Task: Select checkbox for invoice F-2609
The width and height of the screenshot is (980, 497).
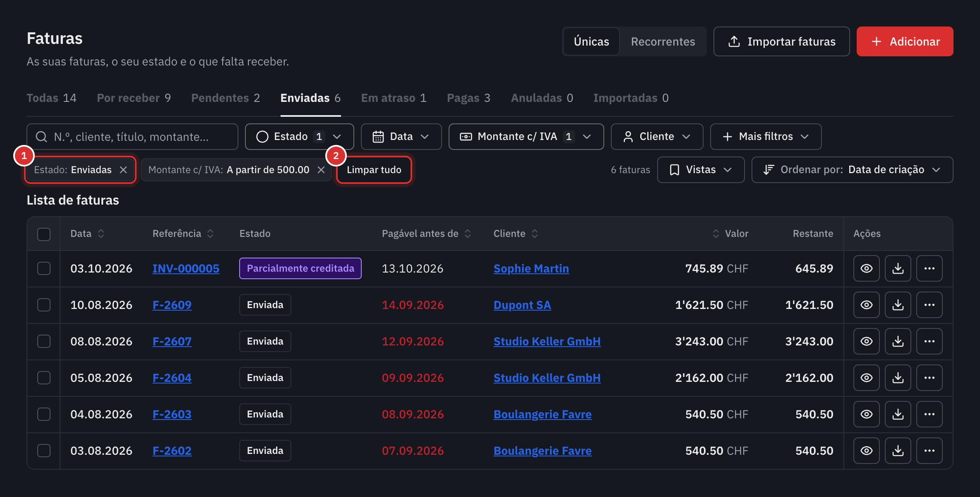Action: [44, 305]
